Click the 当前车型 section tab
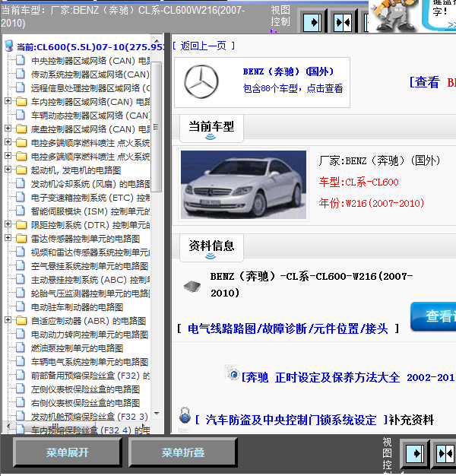456x476 pixels. 211,129
